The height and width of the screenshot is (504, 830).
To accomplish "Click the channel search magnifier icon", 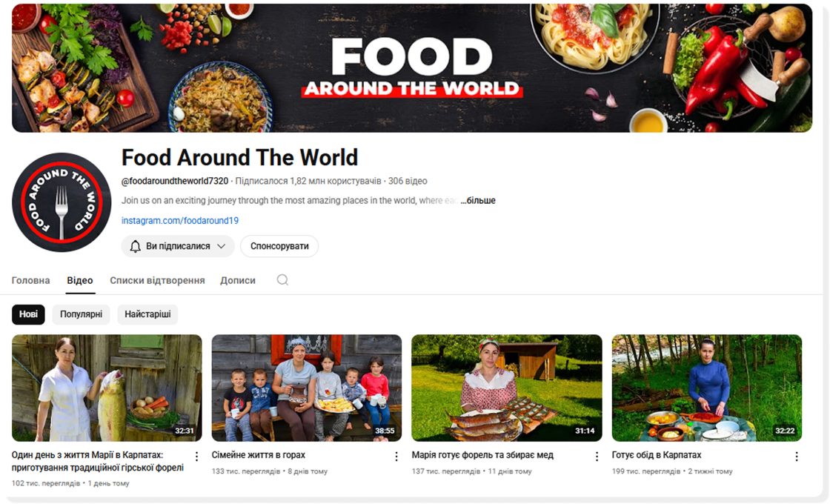I will (x=282, y=280).
